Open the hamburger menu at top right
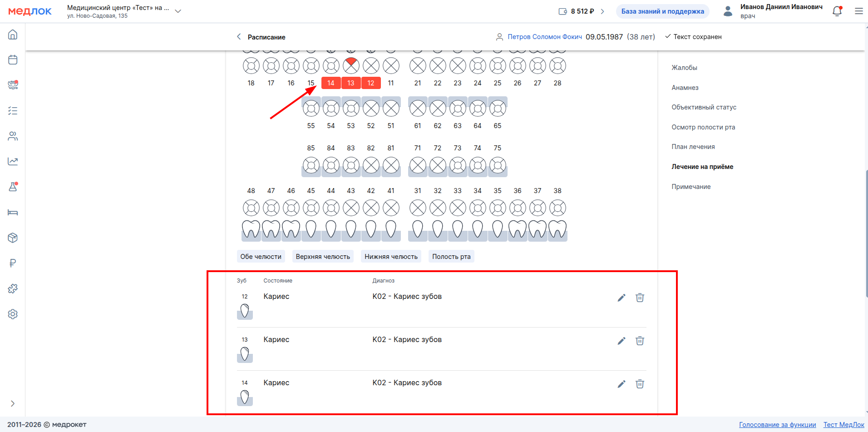 pos(858,11)
